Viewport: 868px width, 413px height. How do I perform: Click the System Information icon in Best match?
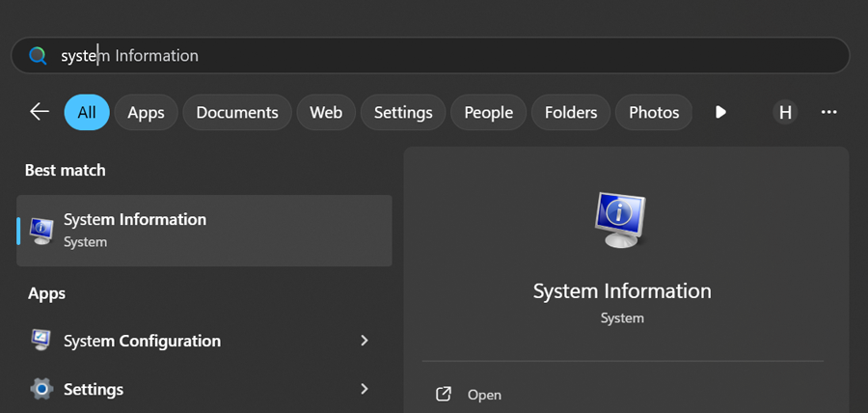point(41,230)
